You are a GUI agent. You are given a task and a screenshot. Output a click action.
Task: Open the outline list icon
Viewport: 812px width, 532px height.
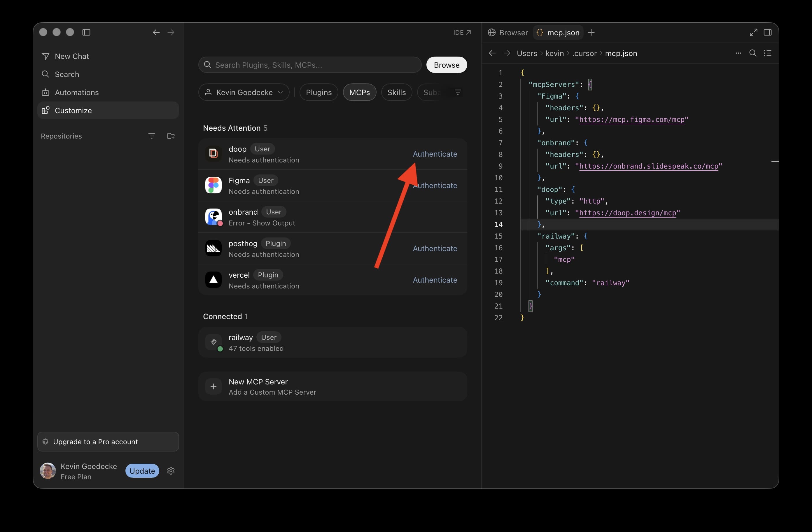[767, 53]
